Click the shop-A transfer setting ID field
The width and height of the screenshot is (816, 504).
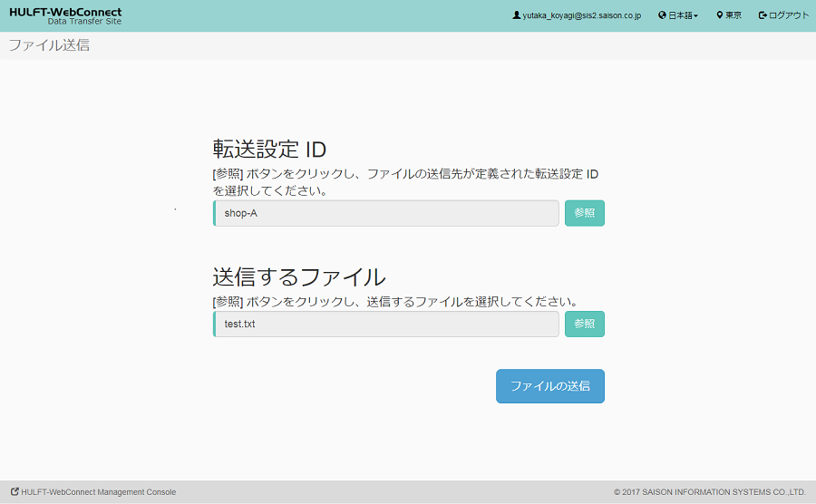tap(385, 213)
